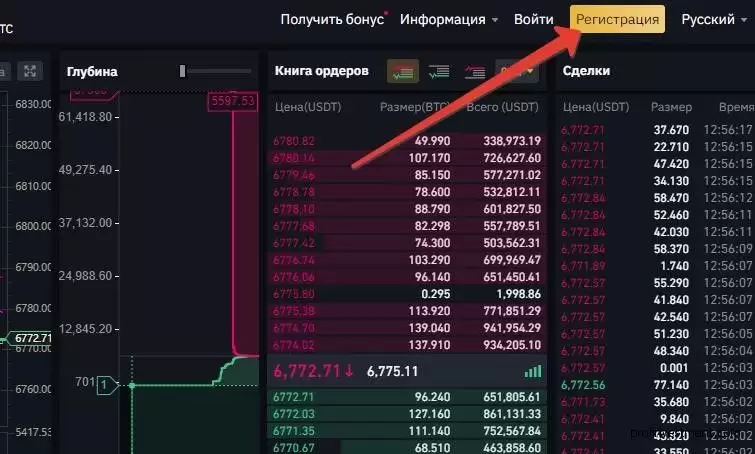Click the yellow Регистрация button

point(617,19)
